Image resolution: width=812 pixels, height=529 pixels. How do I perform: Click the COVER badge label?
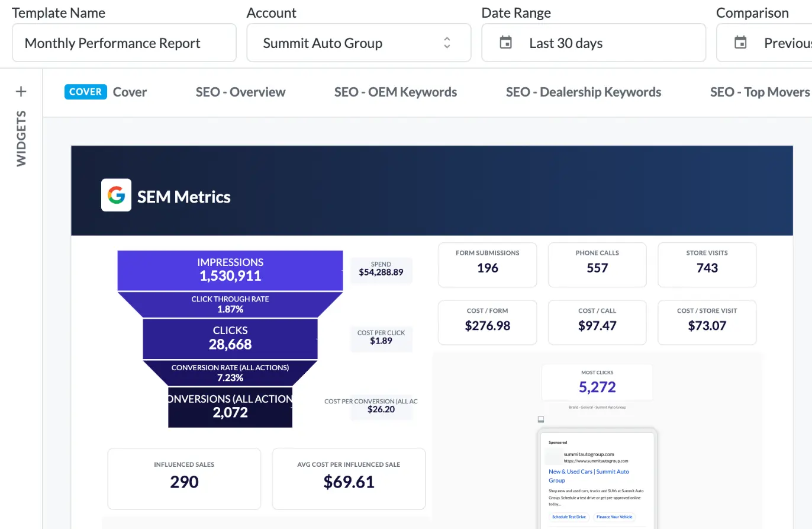(x=86, y=92)
